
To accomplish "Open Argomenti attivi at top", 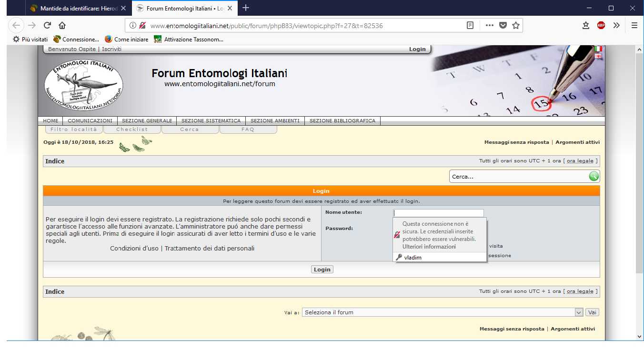I will [577, 142].
